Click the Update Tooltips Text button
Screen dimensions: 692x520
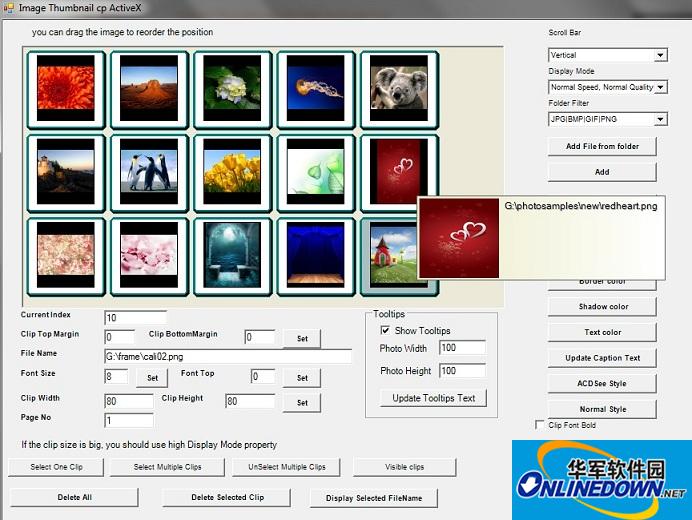[433, 398]
